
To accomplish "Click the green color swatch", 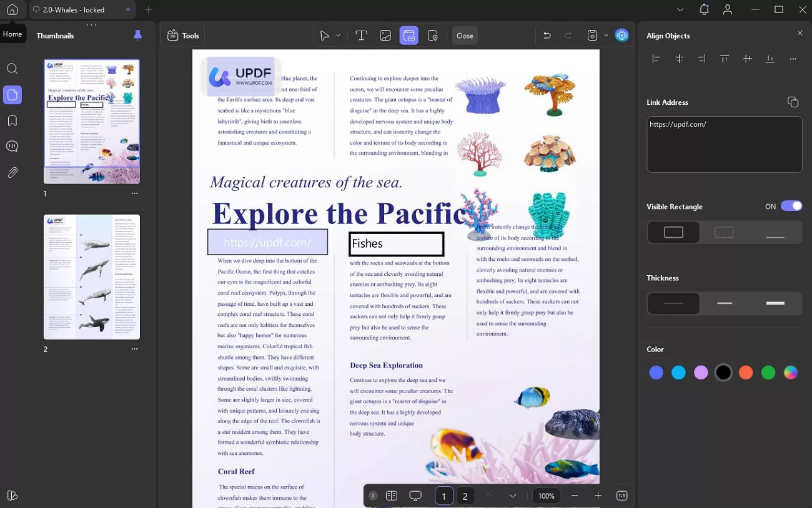I will click(x=768, y=372).
